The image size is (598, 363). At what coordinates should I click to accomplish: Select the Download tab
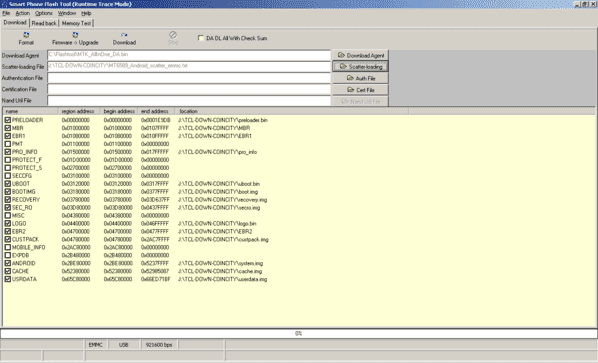click(15, 22)
